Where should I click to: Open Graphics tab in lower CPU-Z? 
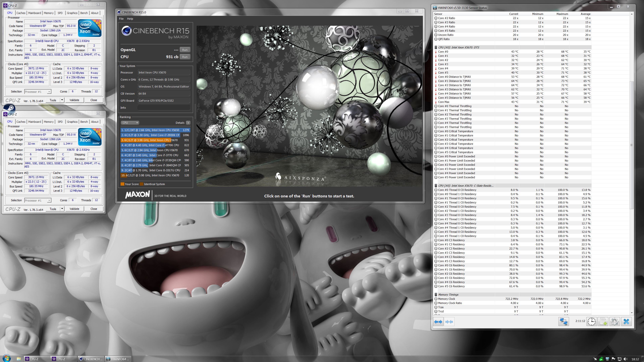pyautogui.click(x=72, y=122)
